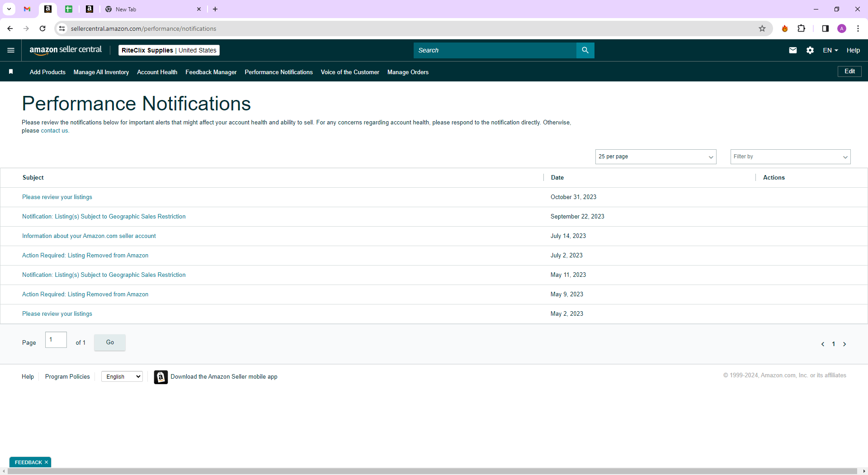The height and width of the screenshot is (475, 868).
Task: Open the messages envelope icon
Action: point(793,50)
